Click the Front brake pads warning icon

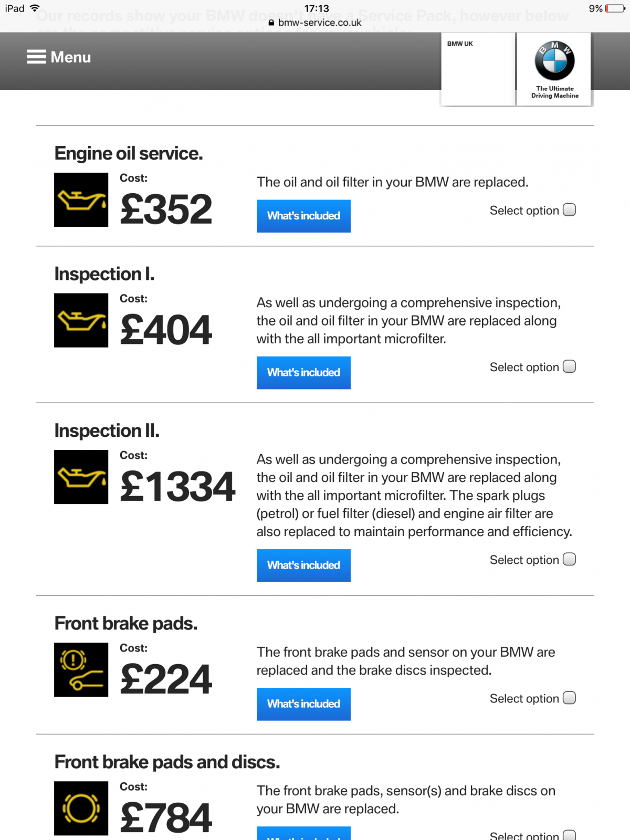coord(81,669)
